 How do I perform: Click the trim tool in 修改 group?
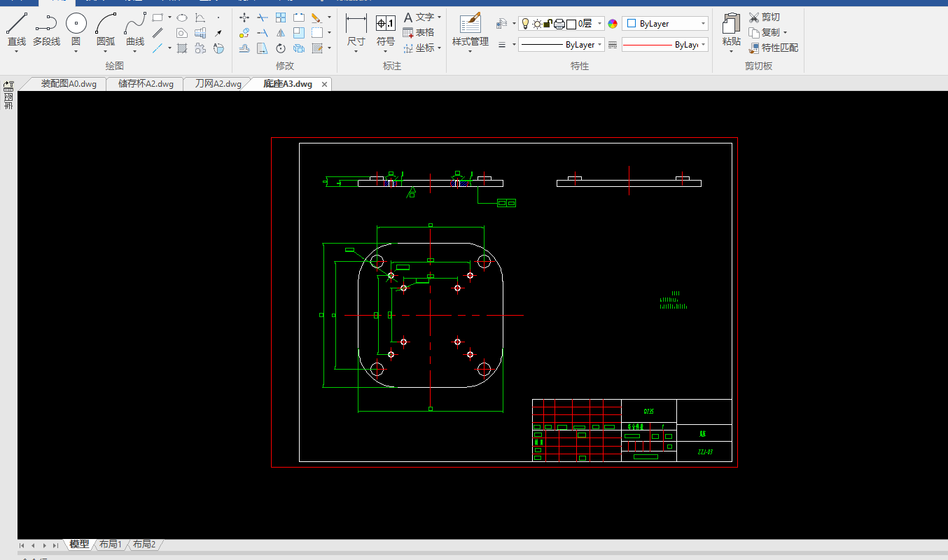pos(263,17)
